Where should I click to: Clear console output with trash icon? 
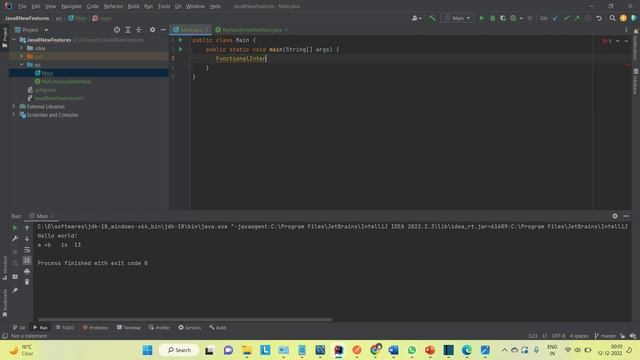click(27, 282)
